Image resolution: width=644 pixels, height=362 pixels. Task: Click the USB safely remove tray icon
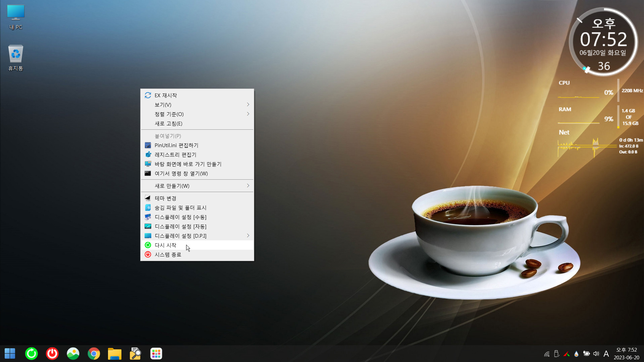[x=557, y=354]
